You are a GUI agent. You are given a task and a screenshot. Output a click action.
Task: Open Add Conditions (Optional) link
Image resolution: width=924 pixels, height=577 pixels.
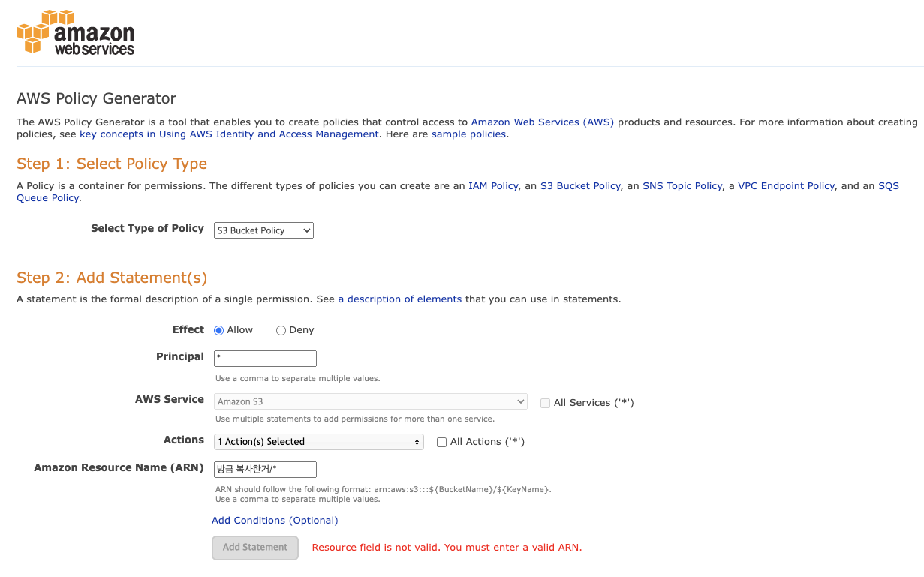275,520
